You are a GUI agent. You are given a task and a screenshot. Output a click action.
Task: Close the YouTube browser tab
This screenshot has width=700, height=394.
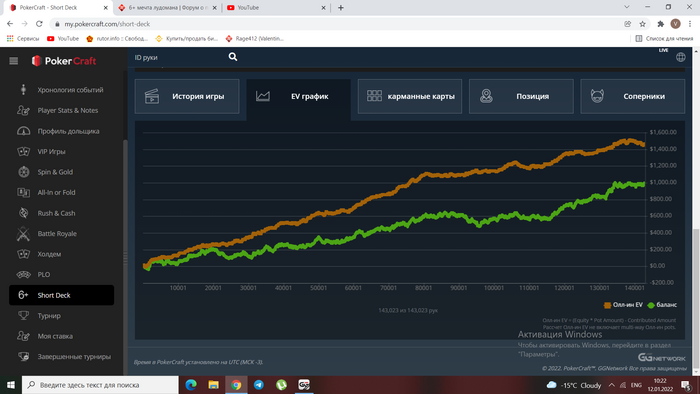(323, 8)
